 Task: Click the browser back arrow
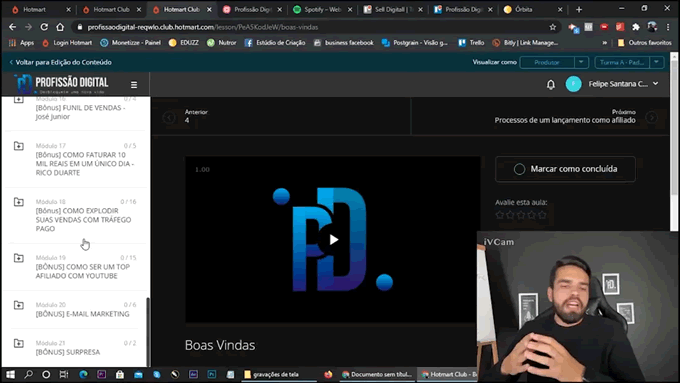(12, 27)
